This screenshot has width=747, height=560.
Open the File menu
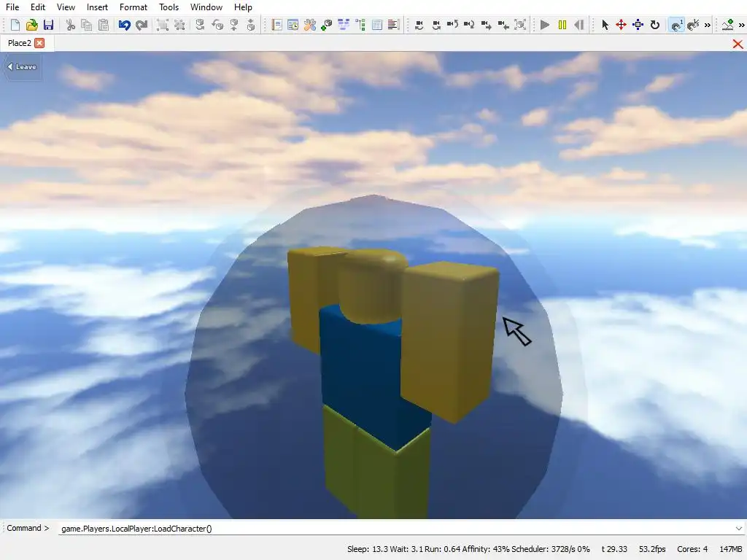[x=12, y=7]
